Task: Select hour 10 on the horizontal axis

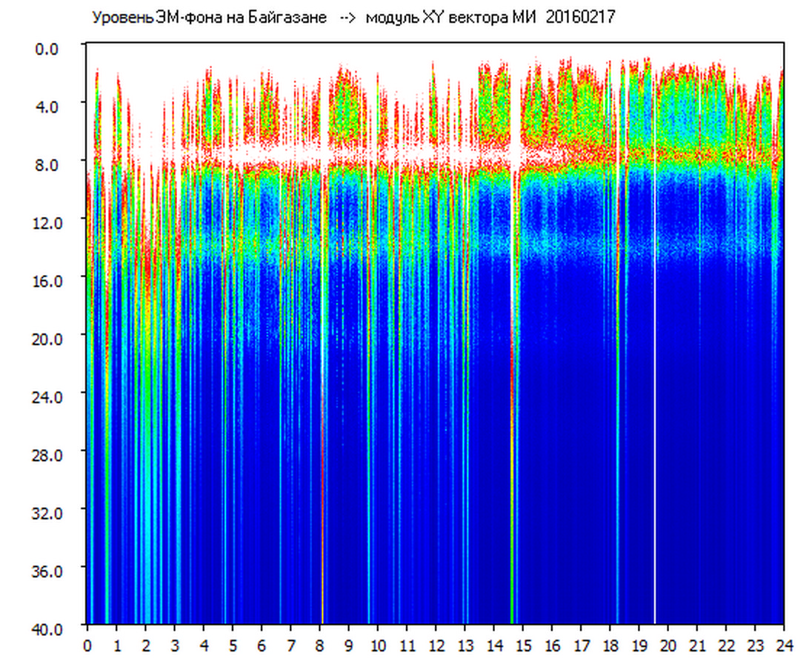Action: [x=378, y=645]
